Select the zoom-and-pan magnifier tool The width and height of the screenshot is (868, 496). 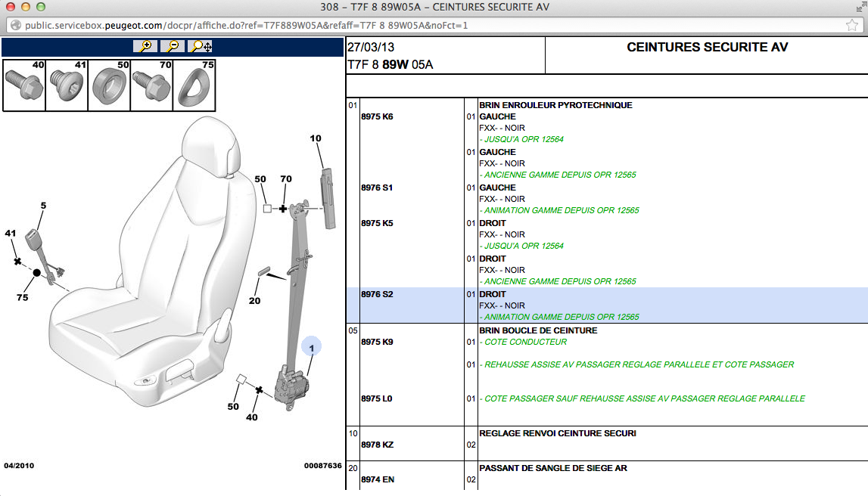[201, 46]
